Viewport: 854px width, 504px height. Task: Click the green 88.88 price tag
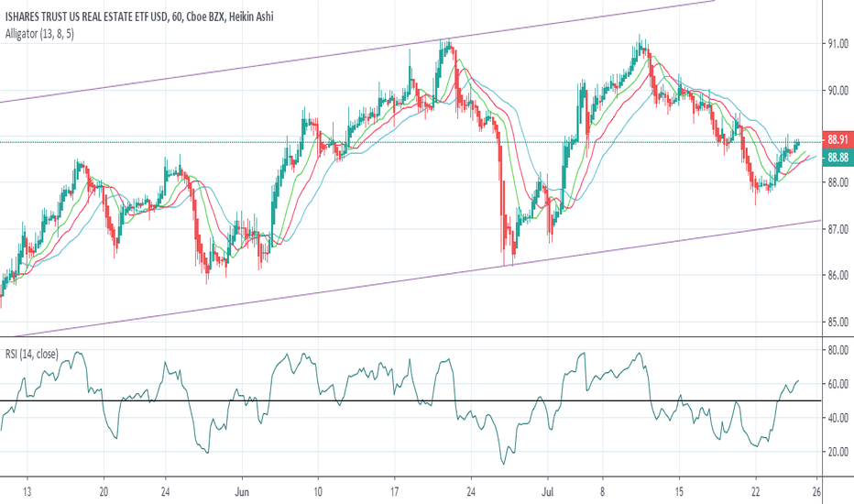click(838, 158)
